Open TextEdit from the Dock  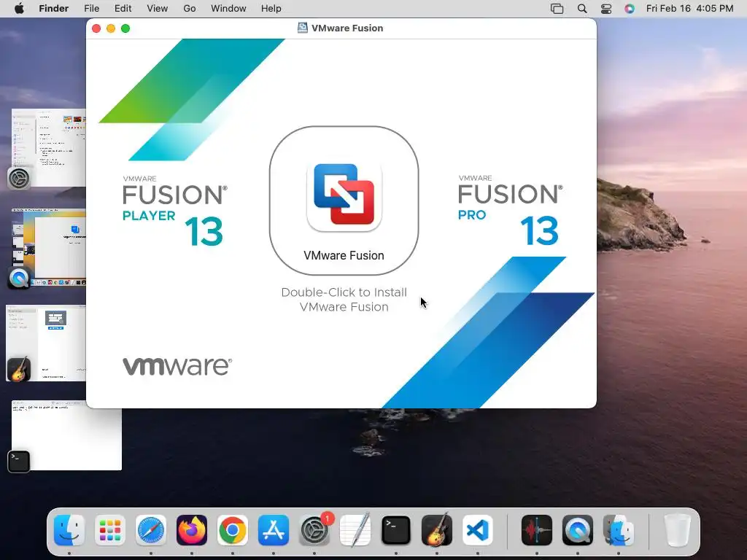(355, 530)
